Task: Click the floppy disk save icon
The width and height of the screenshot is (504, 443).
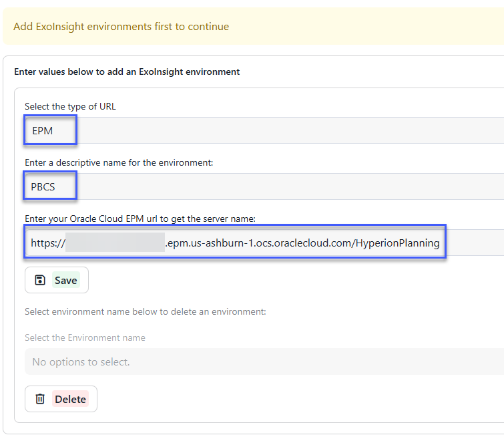Action: pos(40,280)
